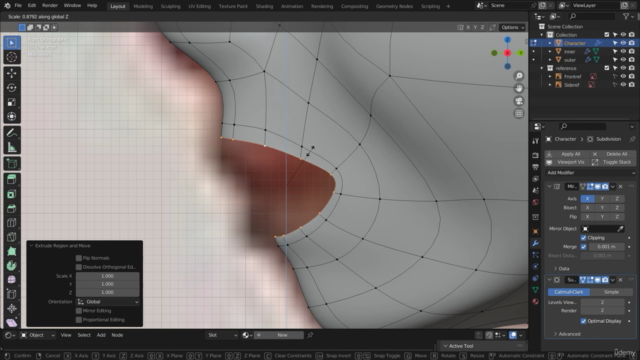Select the Annotate tool

pos(11,133)
